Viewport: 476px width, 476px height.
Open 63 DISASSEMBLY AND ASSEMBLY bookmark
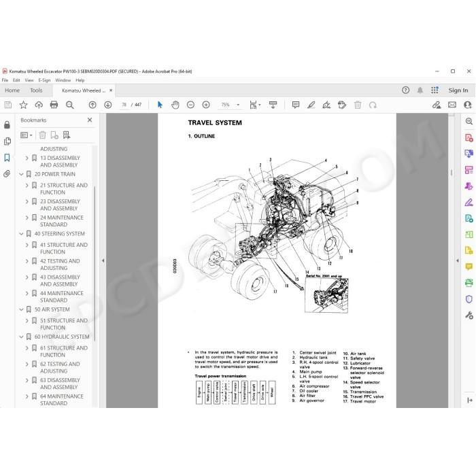click(x=60, y=384)
